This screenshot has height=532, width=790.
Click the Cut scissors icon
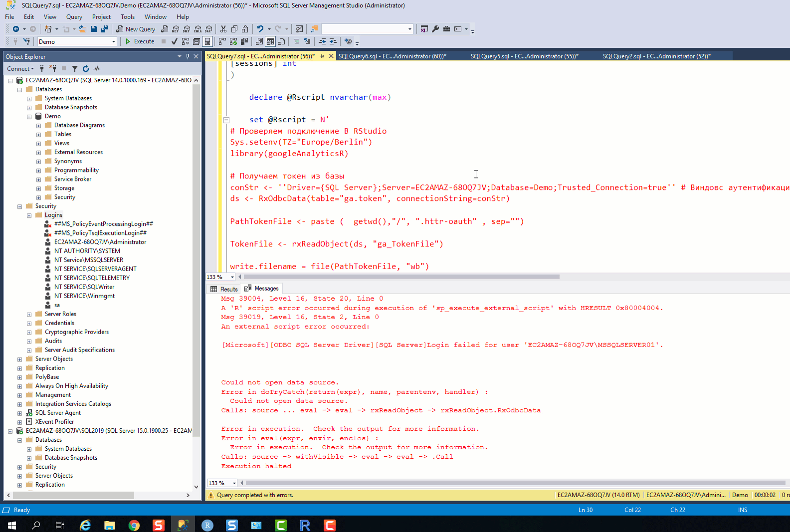click(x=223, y=29)
